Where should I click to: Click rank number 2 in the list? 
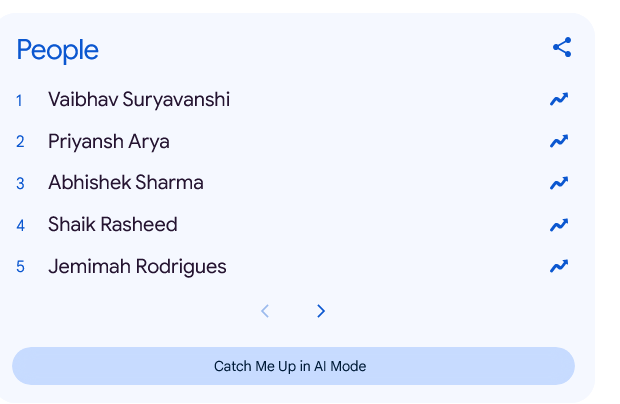pos(20,142)
